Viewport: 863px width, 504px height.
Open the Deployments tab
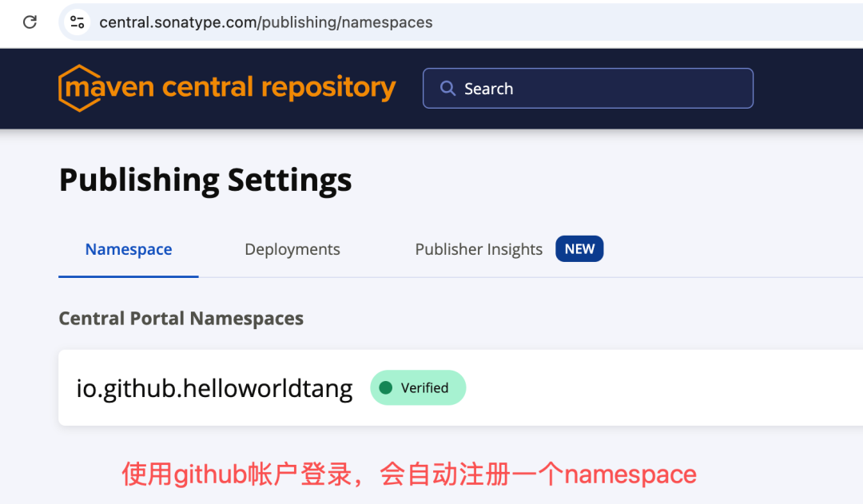point(292,249)
